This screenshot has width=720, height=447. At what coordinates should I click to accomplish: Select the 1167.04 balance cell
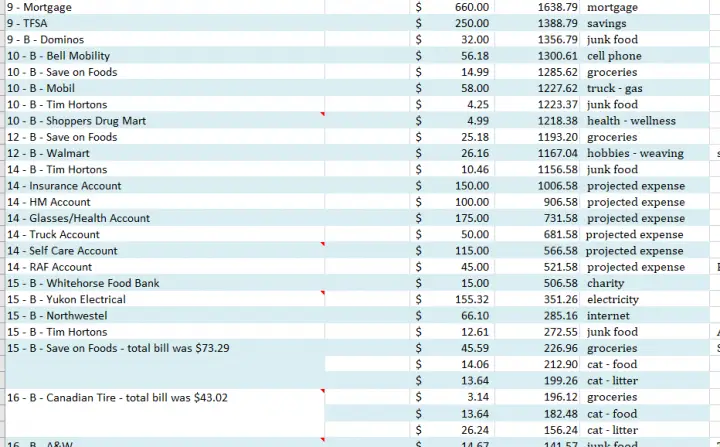537,153
